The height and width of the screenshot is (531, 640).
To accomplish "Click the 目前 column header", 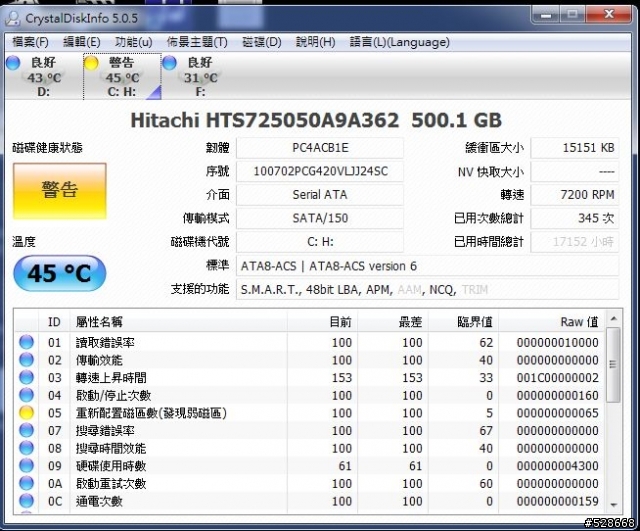I will [322, 322].
